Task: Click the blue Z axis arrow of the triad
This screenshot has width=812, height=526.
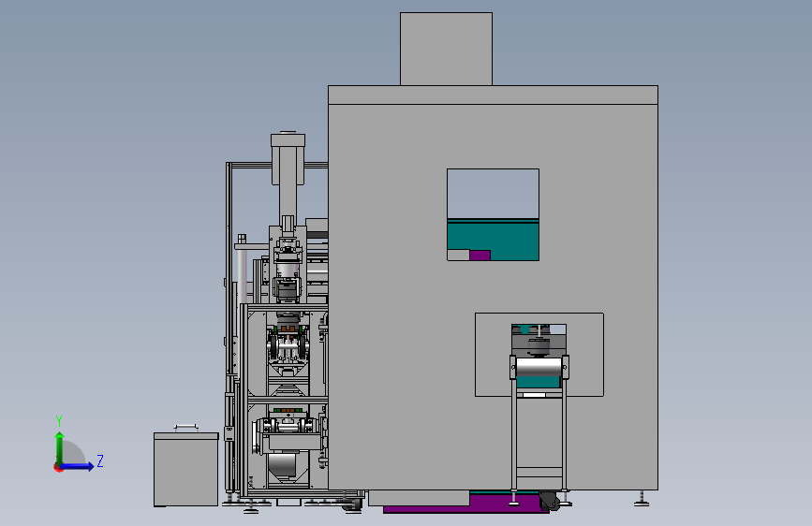Action: coord(78,466)
